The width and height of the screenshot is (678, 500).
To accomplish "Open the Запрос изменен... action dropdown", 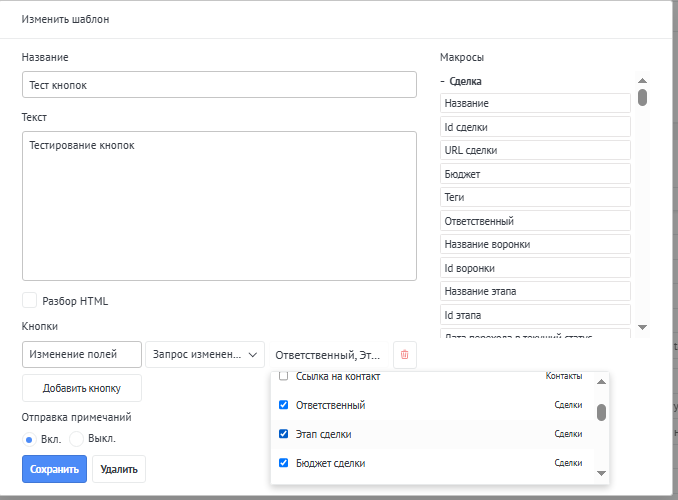I will point(205,355).
